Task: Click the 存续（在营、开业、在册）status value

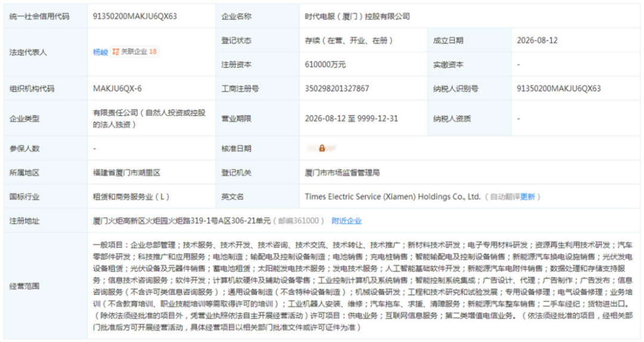Action: (x=349, y=41)
